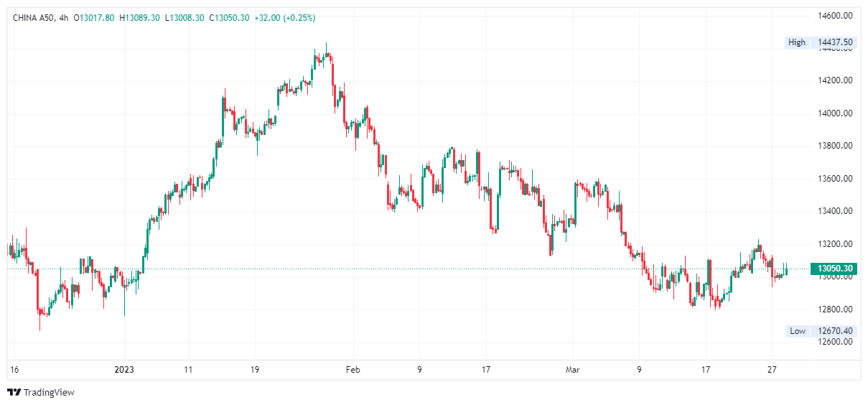Click the close value C13050.30
868x405 pixels.
point(230,17)
